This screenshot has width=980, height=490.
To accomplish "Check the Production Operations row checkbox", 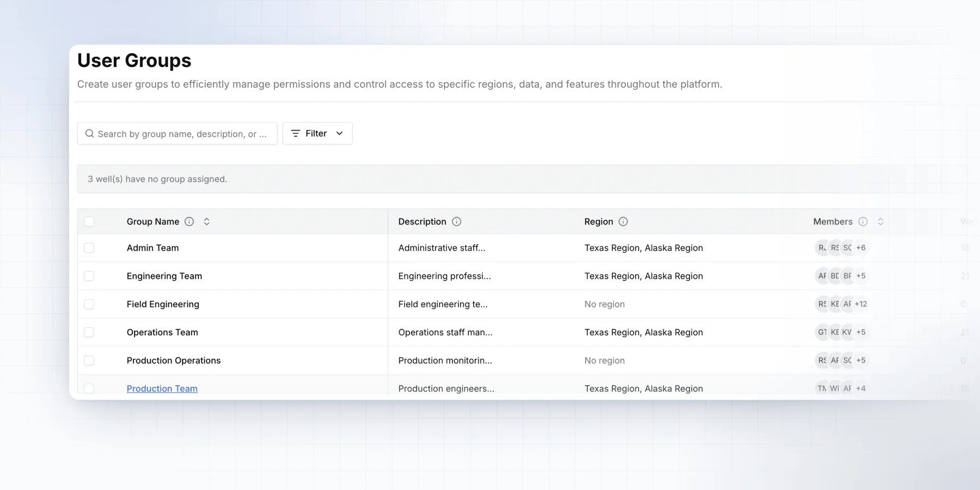I will point(89,360).
